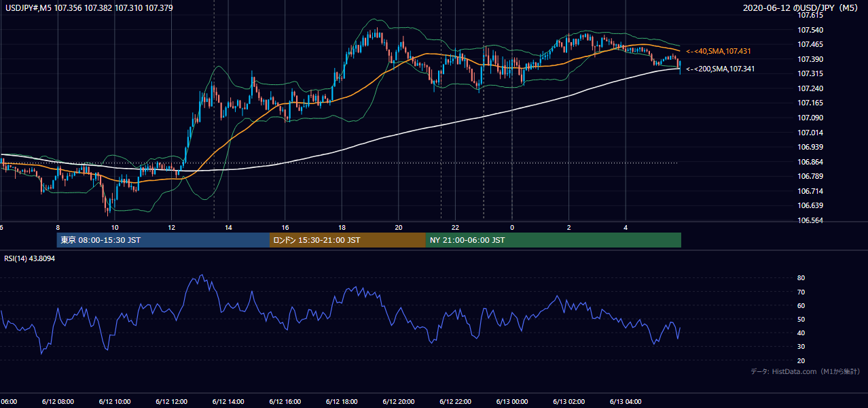Click hour tick 0 under the price chart
The width and height of the screenshot is (868, 408).
point(512,228)
